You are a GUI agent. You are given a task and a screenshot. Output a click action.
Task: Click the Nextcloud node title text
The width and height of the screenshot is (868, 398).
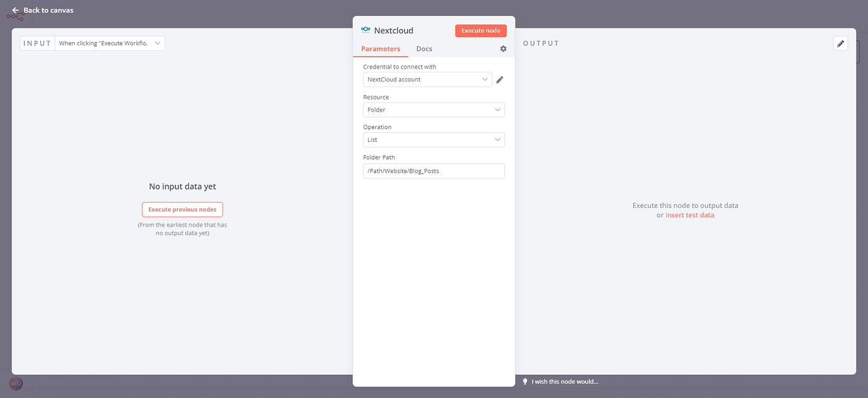[394, 31]
